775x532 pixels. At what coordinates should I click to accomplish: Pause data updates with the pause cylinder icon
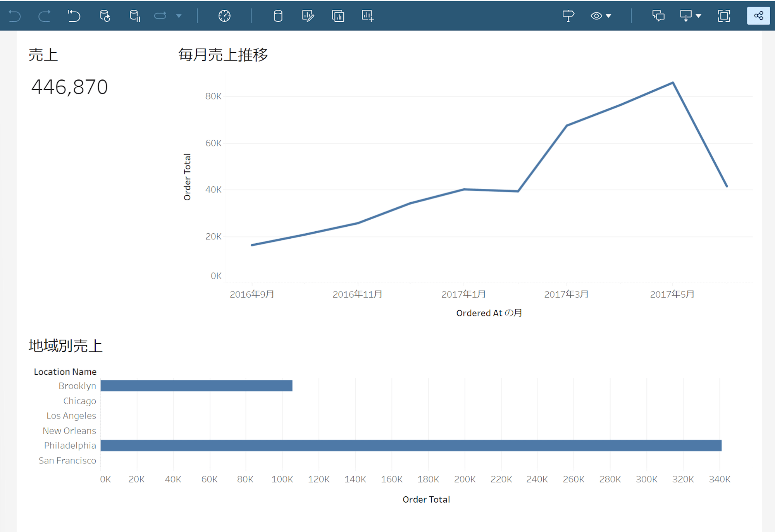[134, 16]
